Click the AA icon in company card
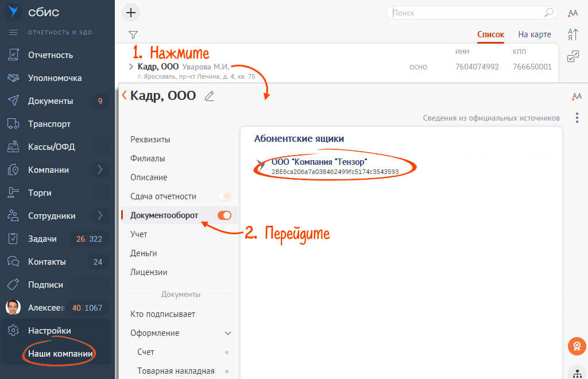 pyautogui.click(x=577, y=96)
